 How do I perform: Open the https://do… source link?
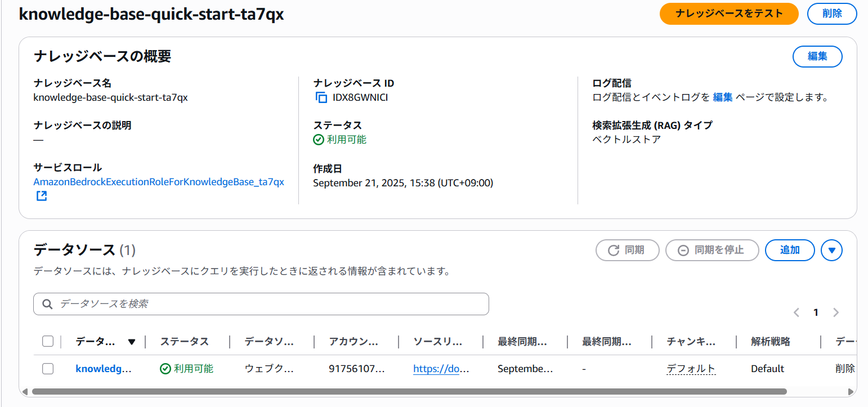click(x=441, y=369)
